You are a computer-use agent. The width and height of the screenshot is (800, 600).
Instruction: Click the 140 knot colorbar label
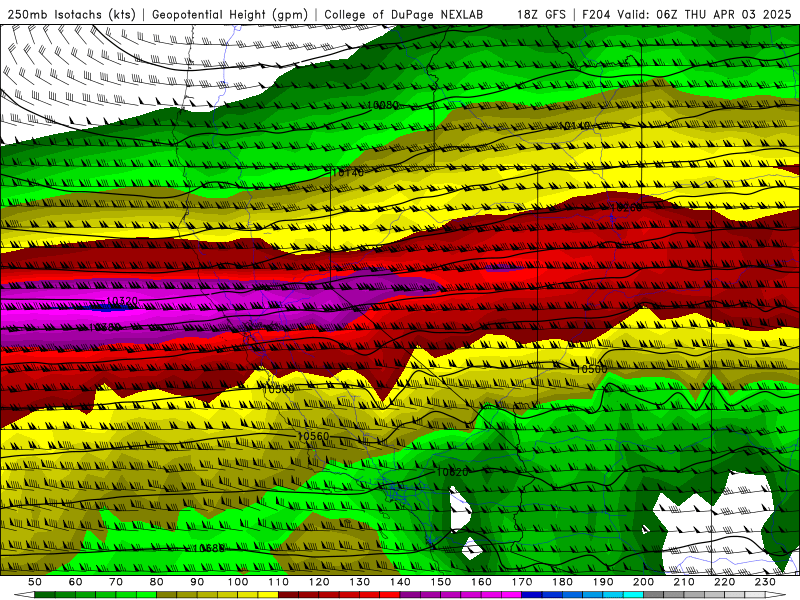coord(400,582)
